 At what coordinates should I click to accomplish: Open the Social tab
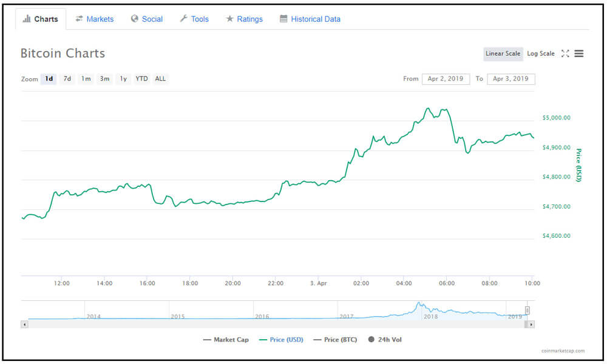(x=147, y=19)
